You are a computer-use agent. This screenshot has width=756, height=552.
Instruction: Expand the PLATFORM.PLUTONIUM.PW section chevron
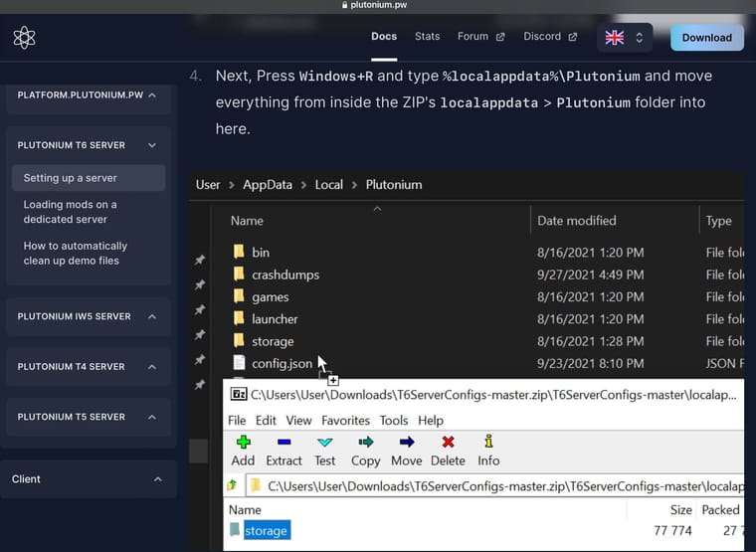pos(152,94)
